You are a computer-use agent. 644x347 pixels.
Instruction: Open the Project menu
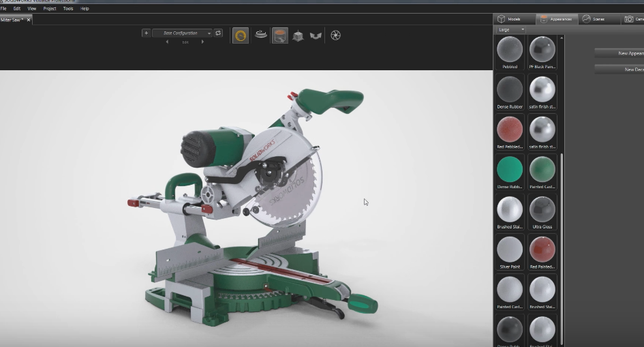[50, 8]
